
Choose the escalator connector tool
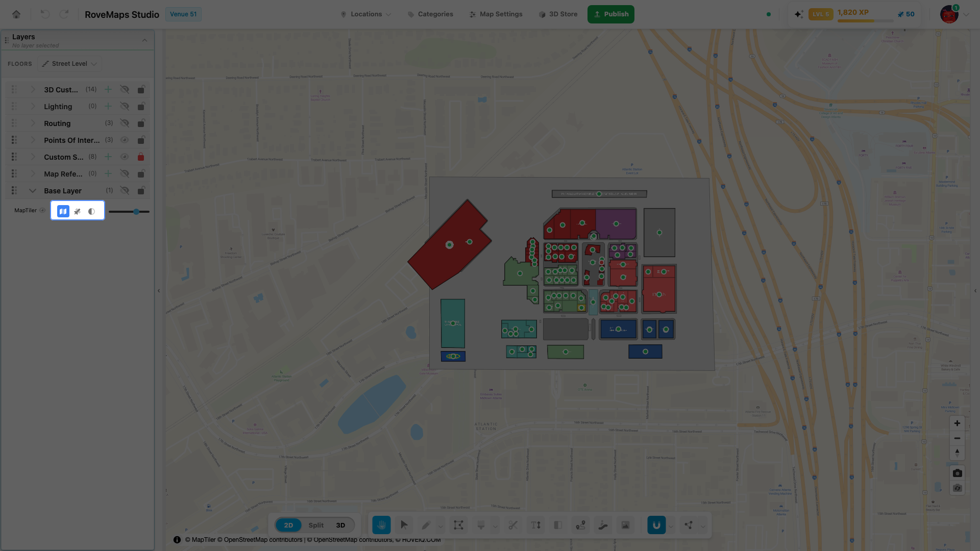click(x=603, y=525)
